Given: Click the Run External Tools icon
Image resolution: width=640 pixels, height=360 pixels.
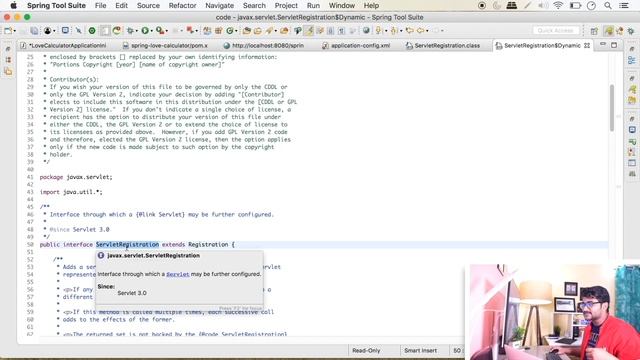Looking at the screenshot, I should coord(160,31).
